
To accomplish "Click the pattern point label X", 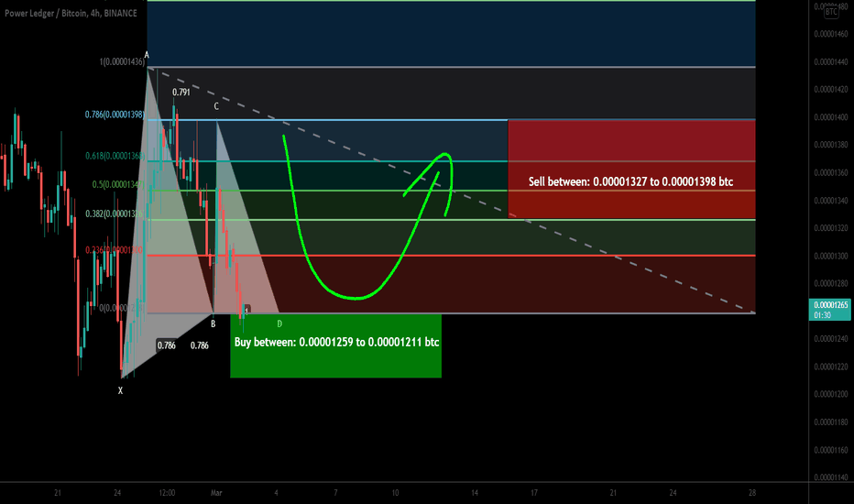I will click(x=120, y=390).
